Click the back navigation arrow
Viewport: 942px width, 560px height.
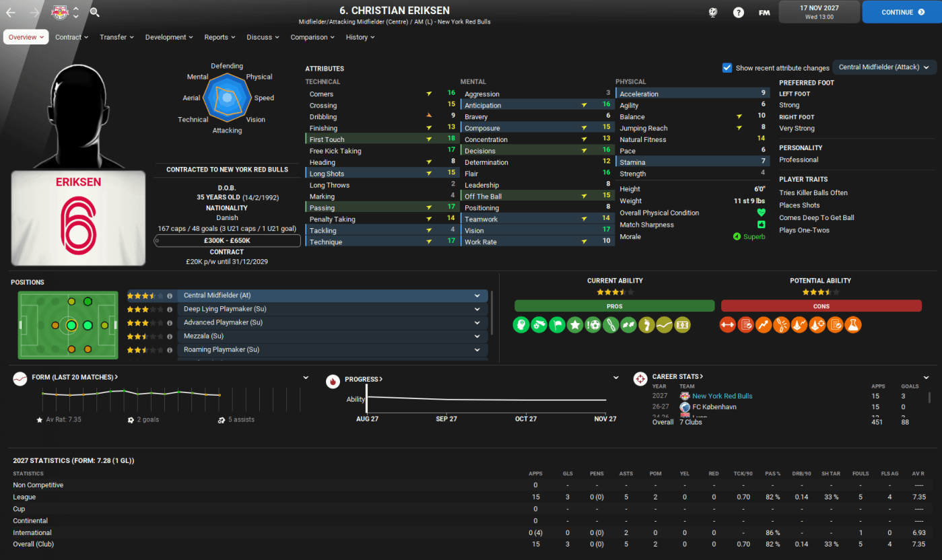pyautogui.click(x=11, y=12)
